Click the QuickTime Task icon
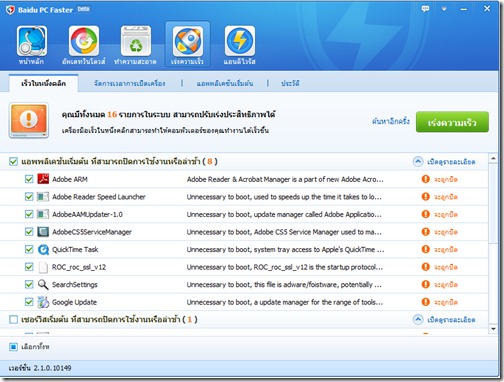The image size is (504, 382). click(43, 249)
